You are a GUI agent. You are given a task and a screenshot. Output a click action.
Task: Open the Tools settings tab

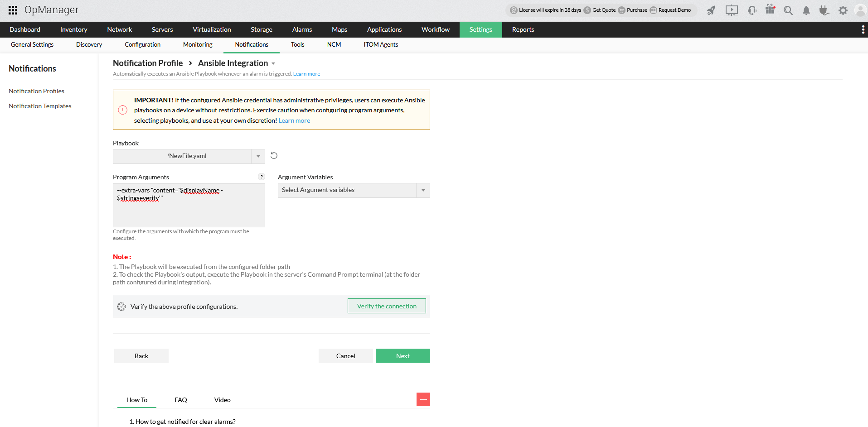point(298,44)
